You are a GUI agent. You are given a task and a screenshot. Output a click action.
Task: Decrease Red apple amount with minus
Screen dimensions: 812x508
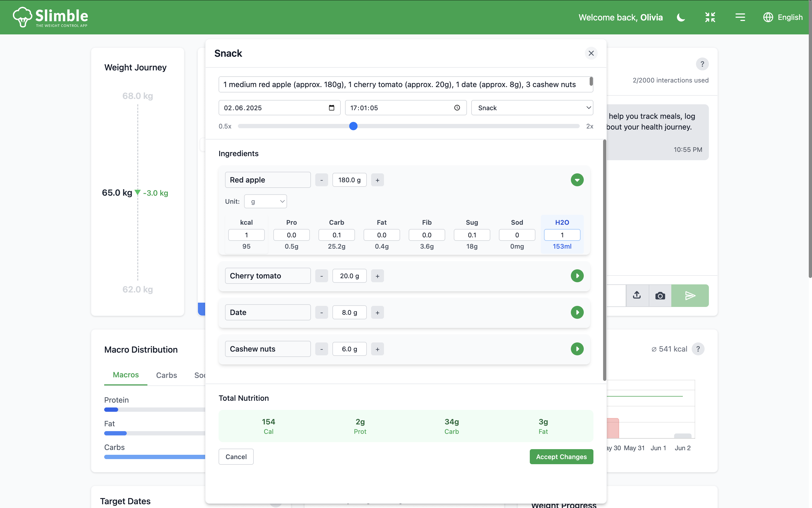click(321, 180)
